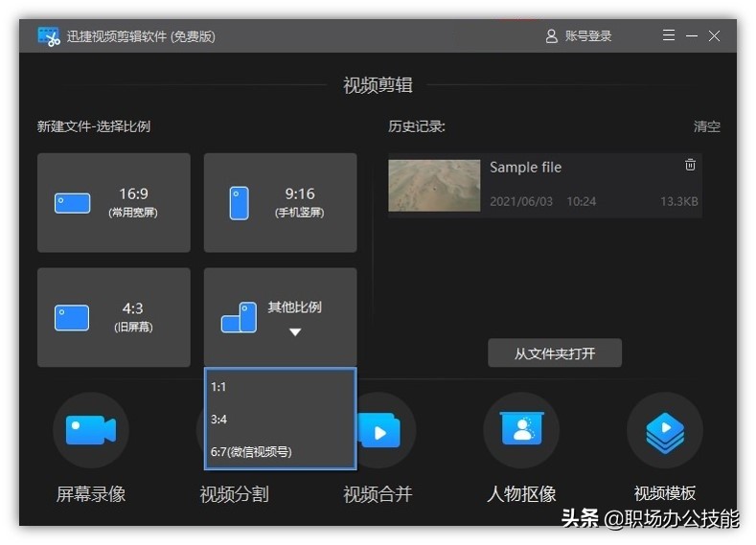Image resolution: width=756 pixels, height=545 pixels.
Task: Open the hamburger menu in title bar
Action: (x=669, y=35)
